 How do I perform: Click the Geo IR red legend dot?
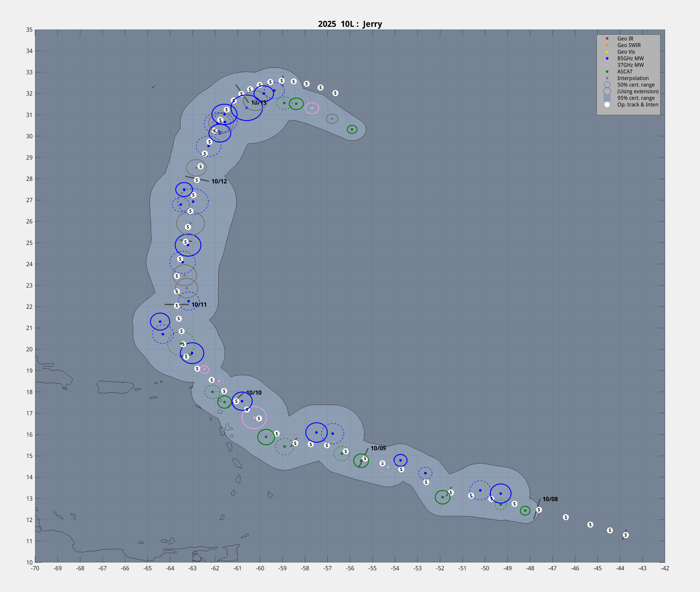coord(607,39)
